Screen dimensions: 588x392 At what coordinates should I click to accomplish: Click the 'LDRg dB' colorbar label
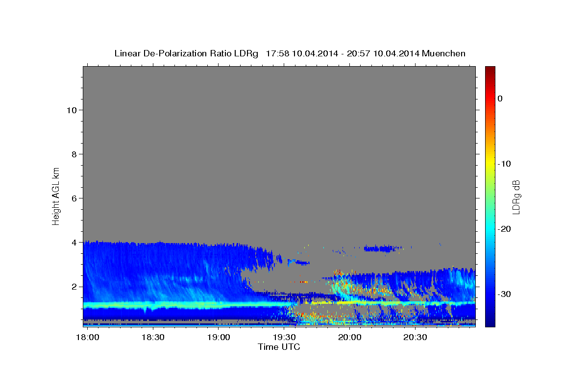(516, 197)
